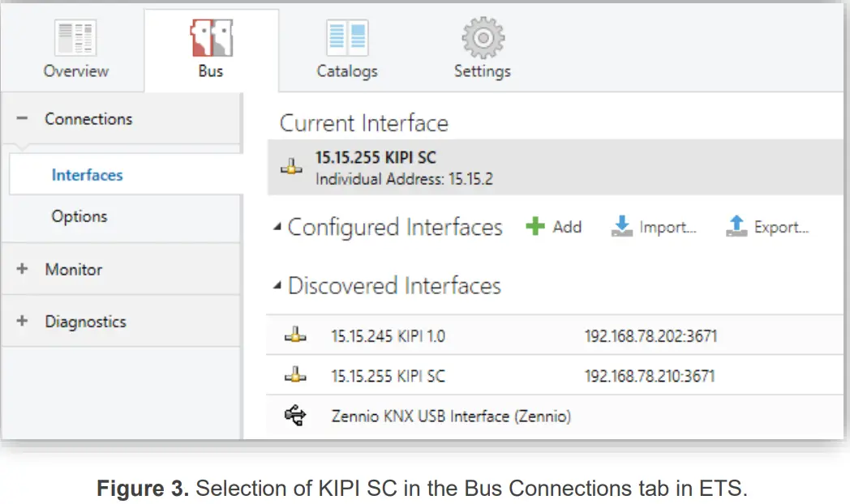Select the current interface 15.15.255 KIPI SC
Screen dimensions: 850x504
coord(406,166)
